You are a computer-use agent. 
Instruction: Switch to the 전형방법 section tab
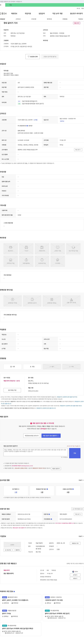tap(65, 19)
